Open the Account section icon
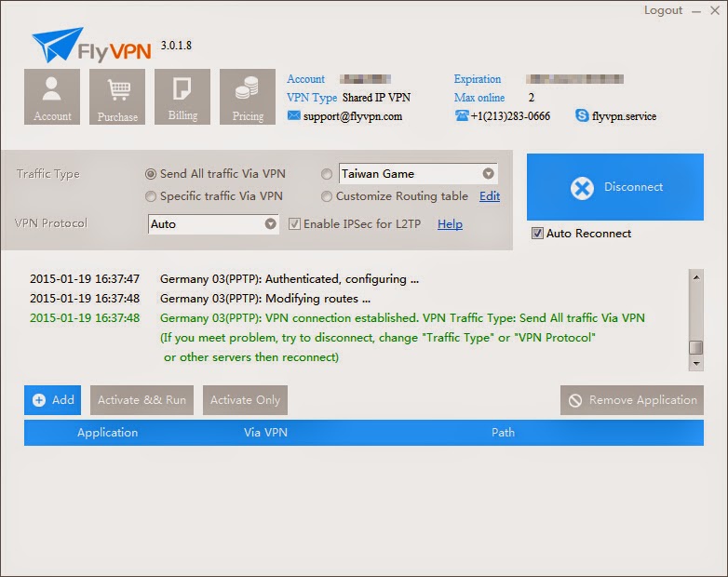Image resolution: width=728 pixels, height=577 pixels. click(x=52, y=97)
